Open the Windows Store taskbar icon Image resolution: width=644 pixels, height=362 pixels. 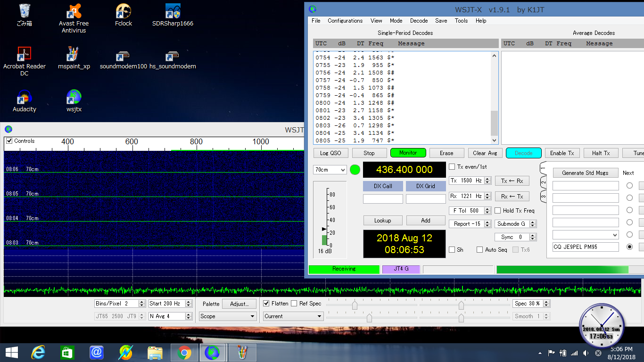[67, 352]
